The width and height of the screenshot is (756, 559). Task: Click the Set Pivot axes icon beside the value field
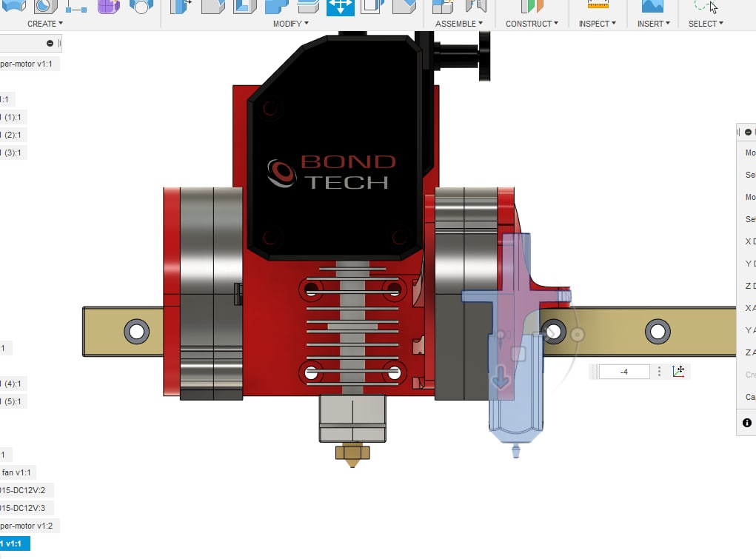pyautogui.click(x=678, y=372)
